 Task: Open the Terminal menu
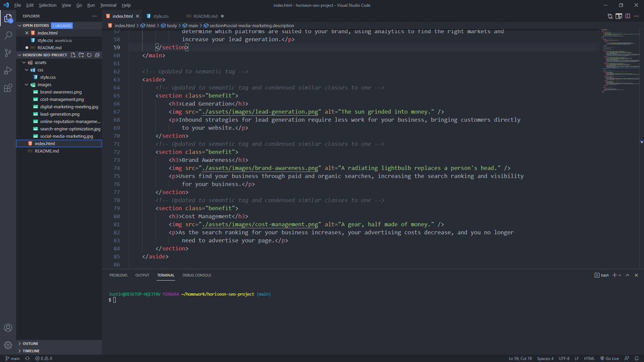pyautogui.click(x=108, y=5)
